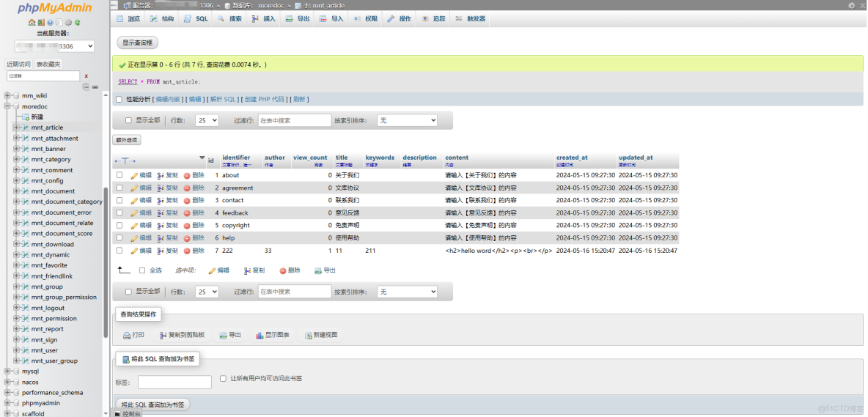This screenshot has height=417, width=868.
Task: Tick the checkbox for row agreement
Action: click(x=119, y=188)
